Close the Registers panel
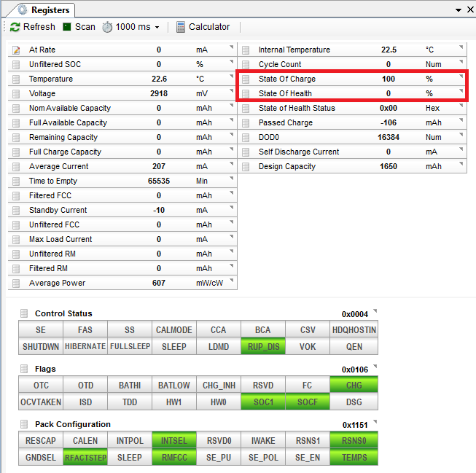Image resolution: width=476 pixels, height=473 pixels. coord(470,9)
